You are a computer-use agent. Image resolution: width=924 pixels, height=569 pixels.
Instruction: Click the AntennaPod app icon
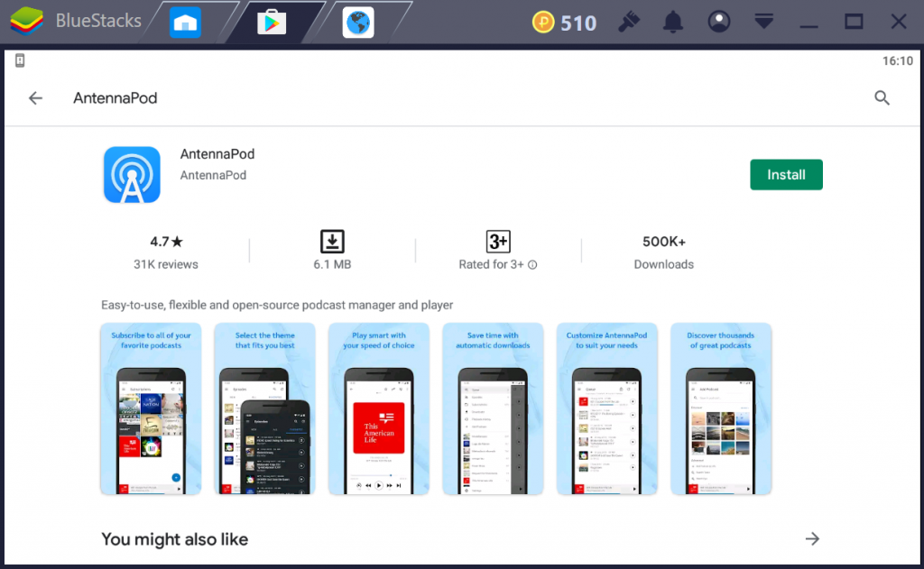[132, 175]
